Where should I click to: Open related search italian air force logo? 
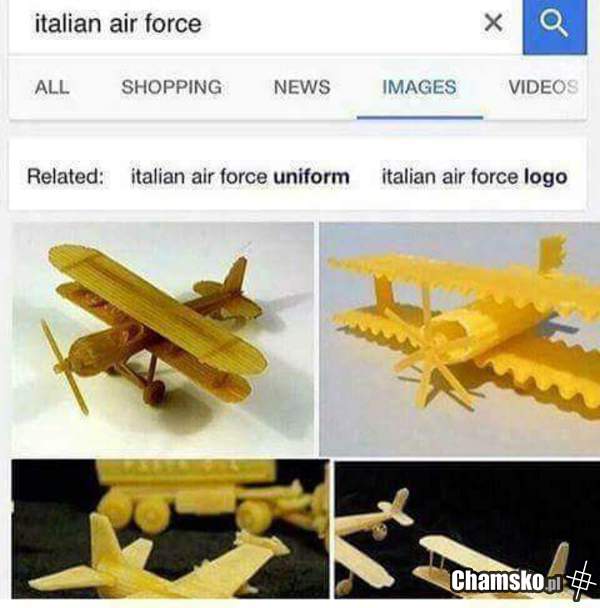tap(474, 177)
